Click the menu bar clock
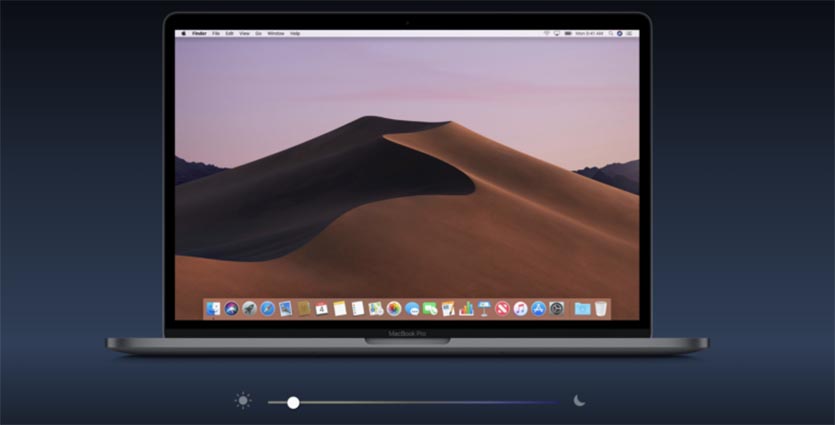Screen dimensions: 835x425 tap(590, 34)
